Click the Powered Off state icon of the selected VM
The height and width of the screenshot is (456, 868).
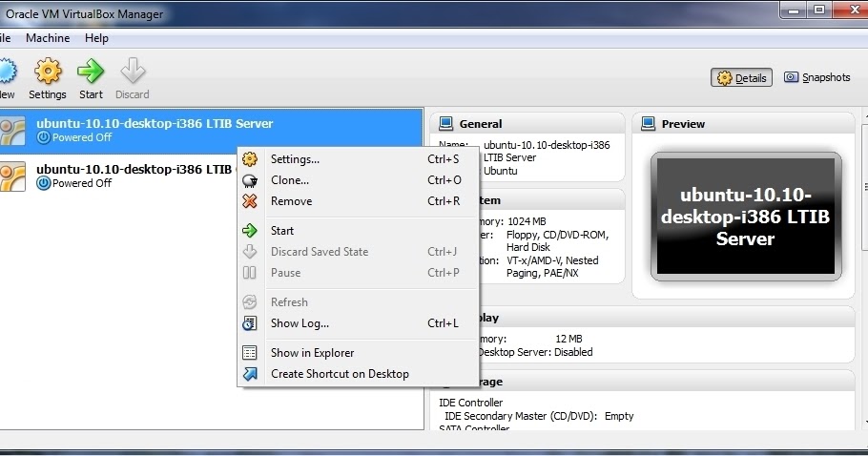coord(43,137)
